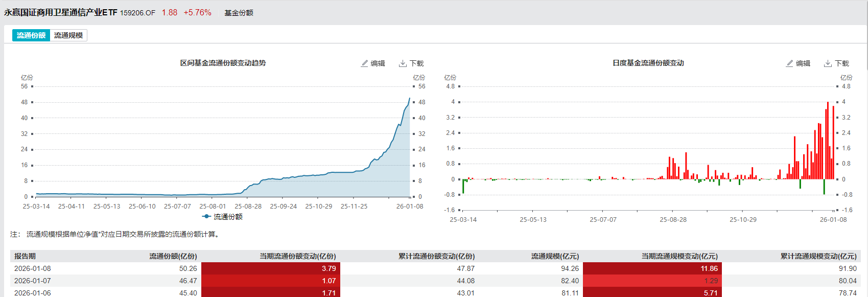
Task: Sort by 流通规模(亿元) column header
Action: pos(555,256)
